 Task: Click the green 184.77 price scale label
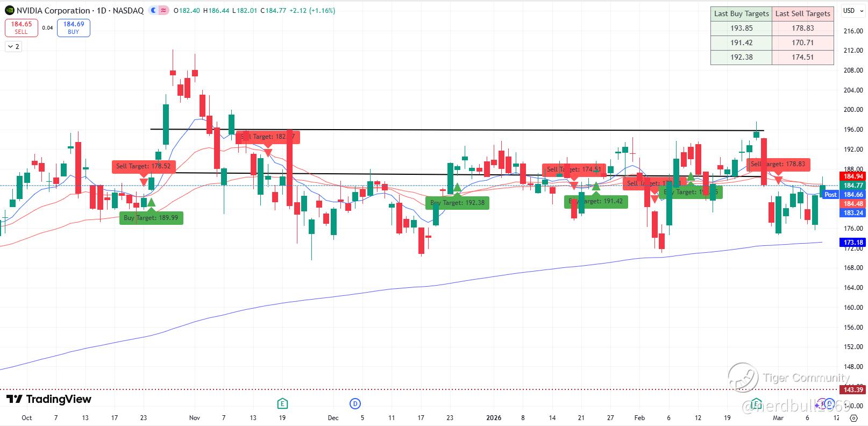pos(853,186)
